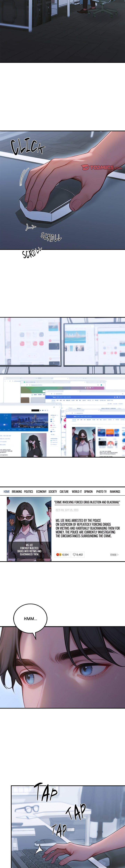Click the Toomics.com watermark logo
The width and height of the screenshot is (125, 868).
pyautogui.click(x=101, y=167)
